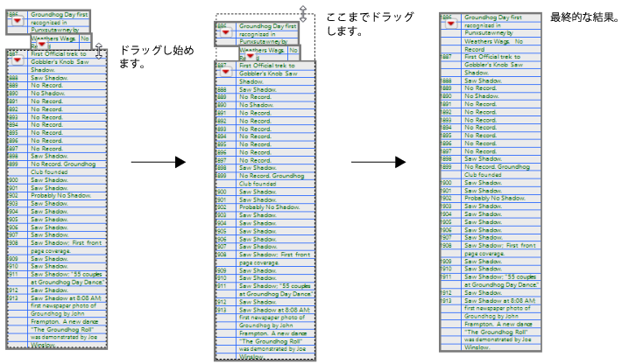Click 'Club founded' cell in drag-to-here table
This screenshot has height=364, width=629.
(x=258, y=184)
